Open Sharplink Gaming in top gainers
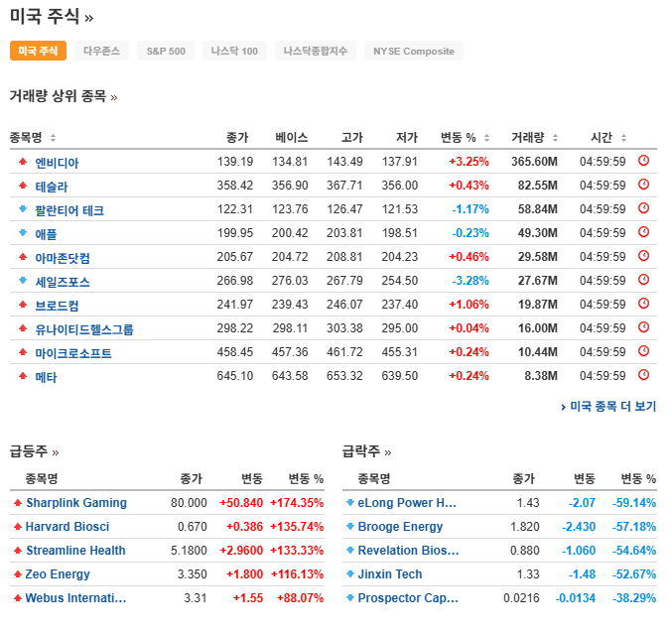The height and width of the screenshot is (632, 672). 76,503
